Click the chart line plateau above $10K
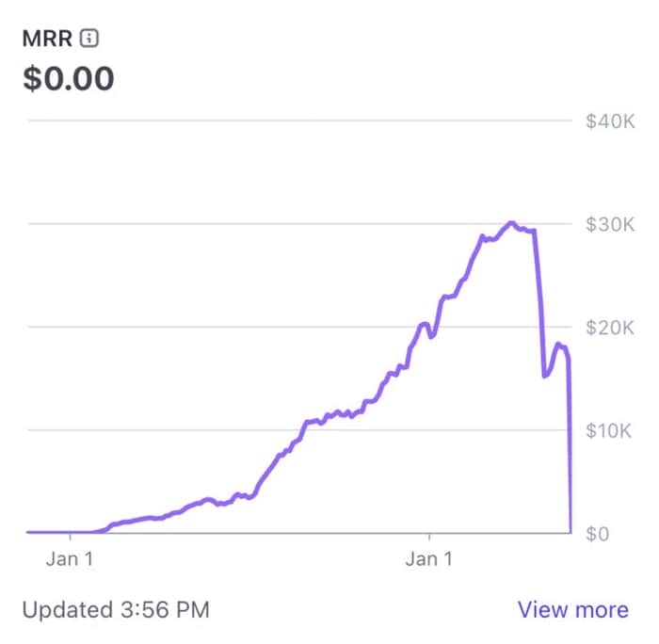The image size is (659, 644). (x=334, y=416)
